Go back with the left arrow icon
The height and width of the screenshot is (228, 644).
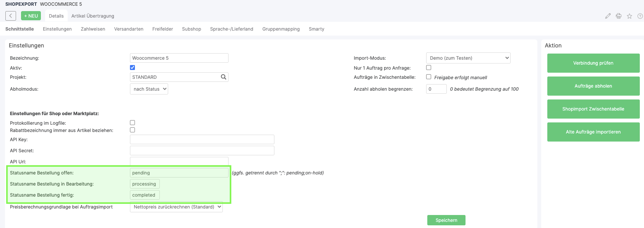[x=11, y=16]
